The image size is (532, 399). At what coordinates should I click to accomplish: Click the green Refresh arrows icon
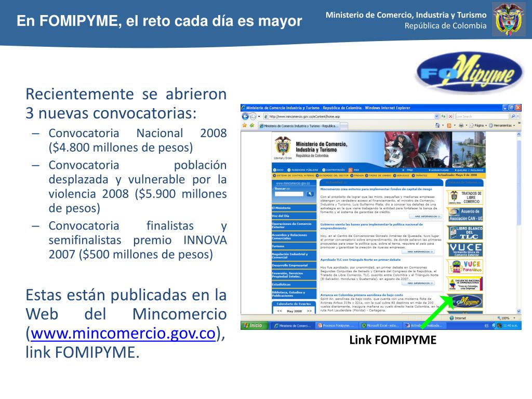click(x=444, y=116)
